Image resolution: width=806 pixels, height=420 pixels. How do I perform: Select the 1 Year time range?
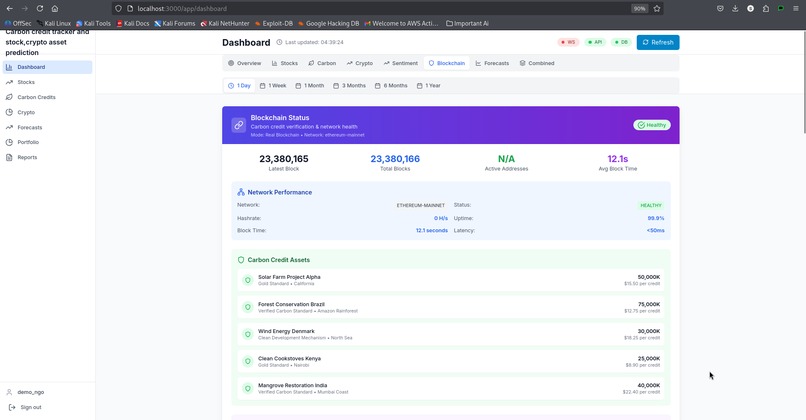[x=429, y=86]
